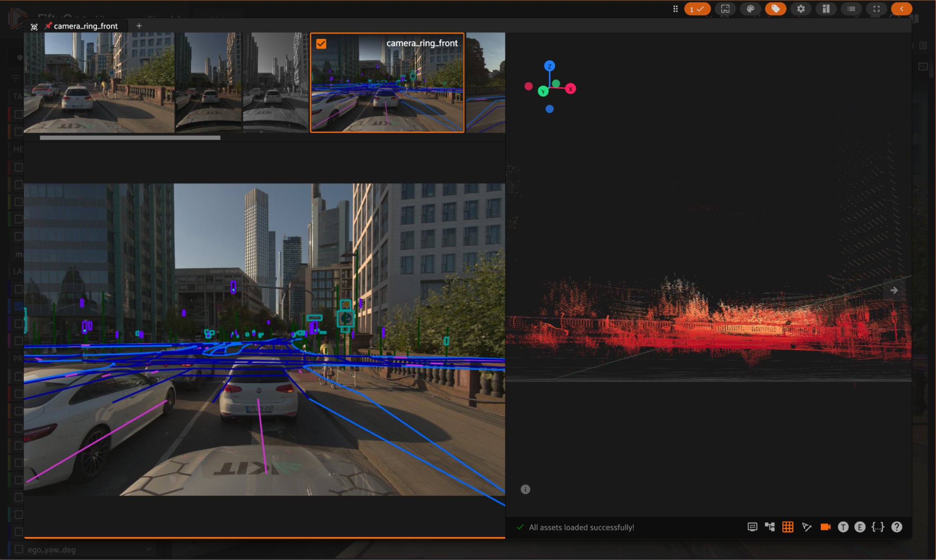Toggle the ego_yaw_deg checkbox in sidebar
The width and height of the screenshot is (936, 560).
[x=19, y=549]
